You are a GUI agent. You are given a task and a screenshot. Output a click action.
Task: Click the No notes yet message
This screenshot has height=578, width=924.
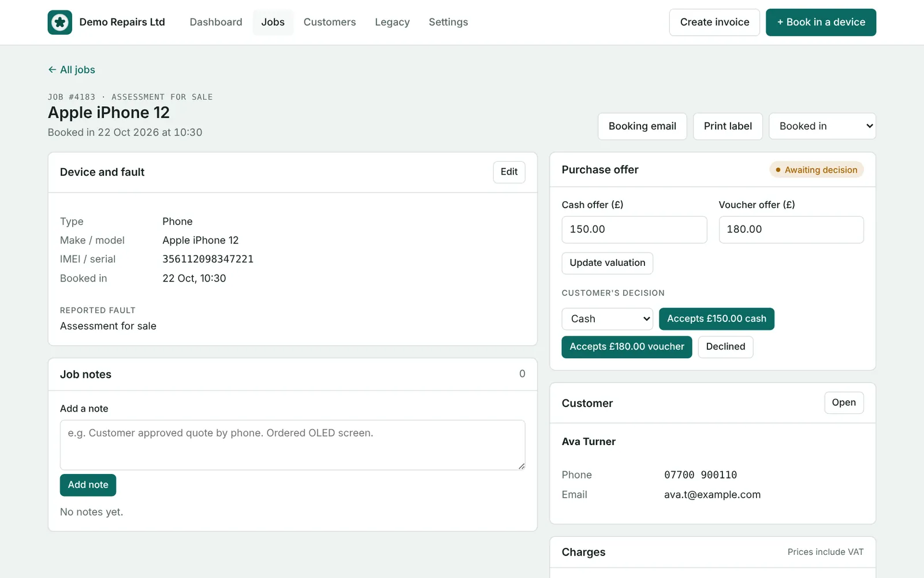91,512
